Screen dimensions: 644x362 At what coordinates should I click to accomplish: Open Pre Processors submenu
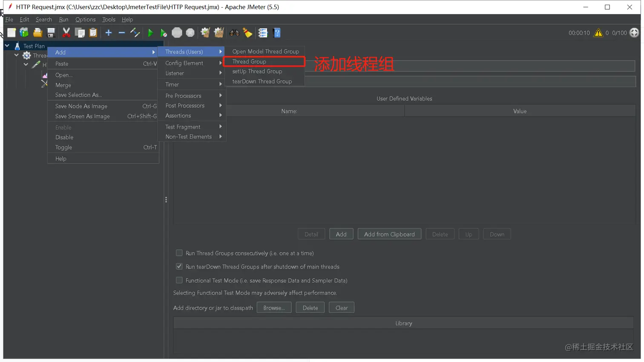pyautogui.click(x=192, y=96)
